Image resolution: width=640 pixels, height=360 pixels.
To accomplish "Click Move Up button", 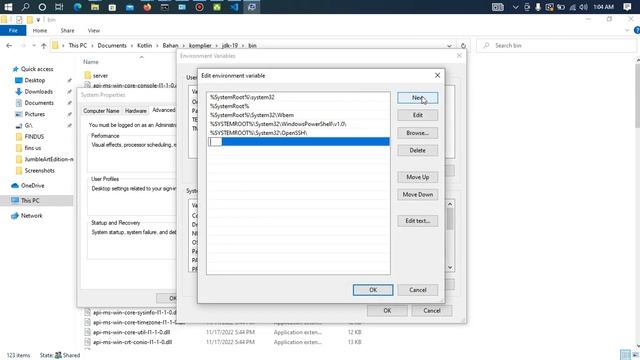I will coord(418,177).
